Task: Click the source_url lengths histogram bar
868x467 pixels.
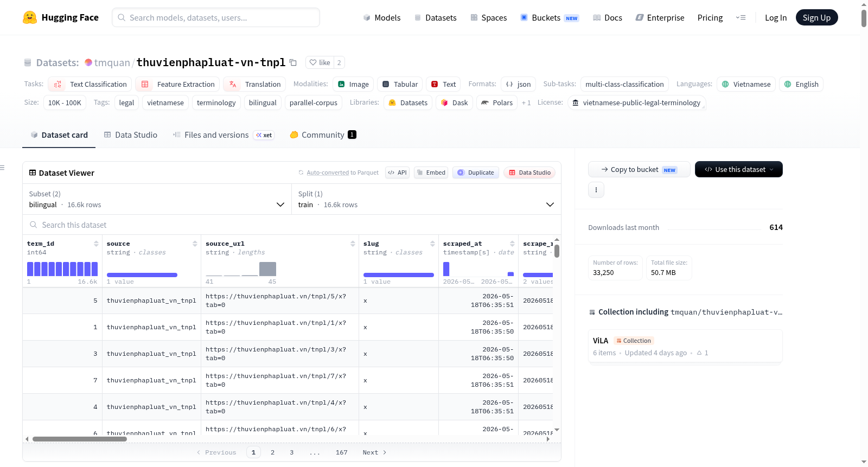Action: point(267,269)
